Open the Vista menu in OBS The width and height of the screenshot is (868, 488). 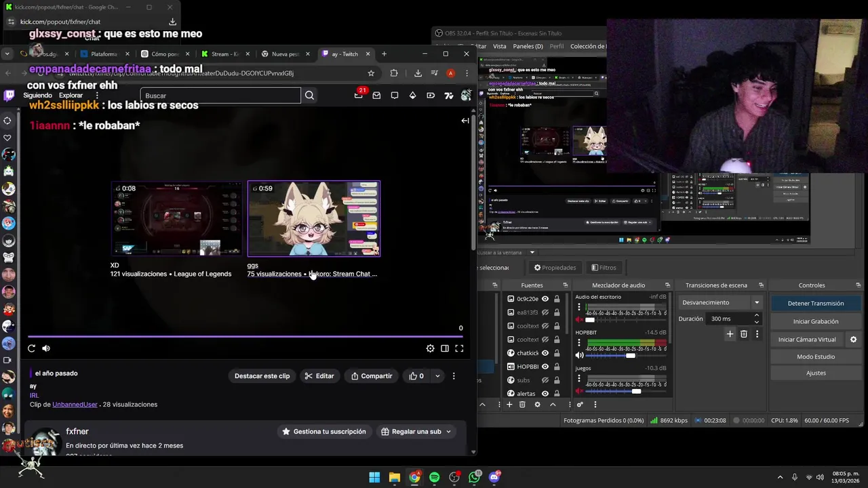[x=499, y=46]
